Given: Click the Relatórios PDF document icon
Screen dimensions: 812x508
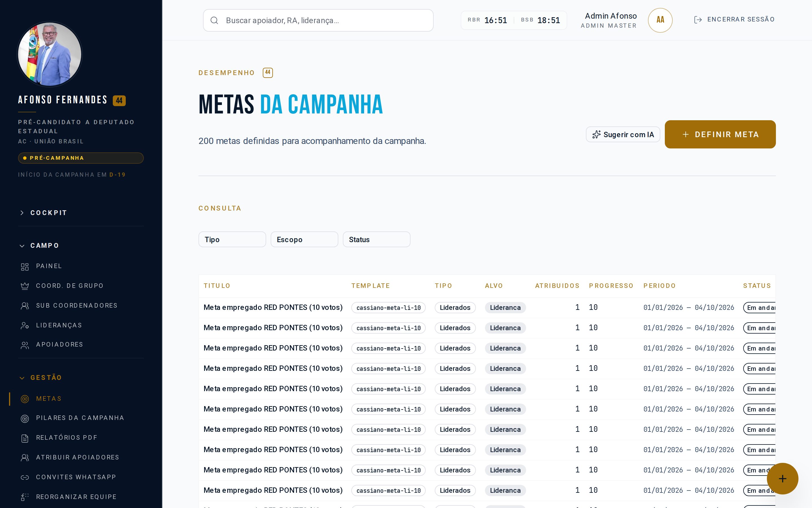Looking at the screenshot, I should click(25, 438).
